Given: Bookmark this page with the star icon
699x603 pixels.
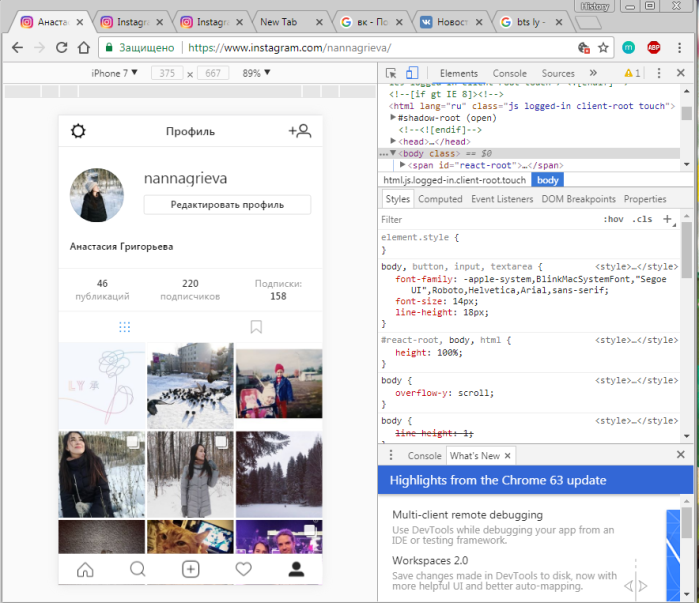Looking at the screenshot, I should [x=603, y=48].
